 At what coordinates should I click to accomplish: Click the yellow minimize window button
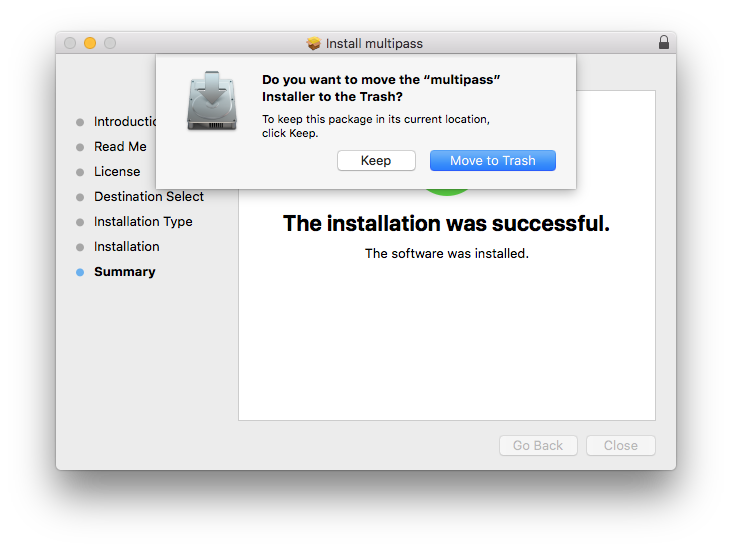[90, 43]
